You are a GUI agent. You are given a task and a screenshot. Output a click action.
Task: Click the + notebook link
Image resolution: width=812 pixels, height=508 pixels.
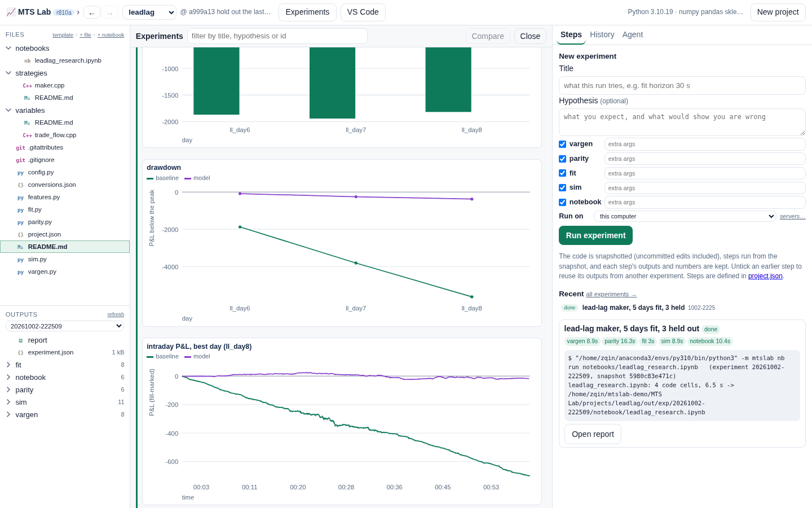[x=111, y=35]
